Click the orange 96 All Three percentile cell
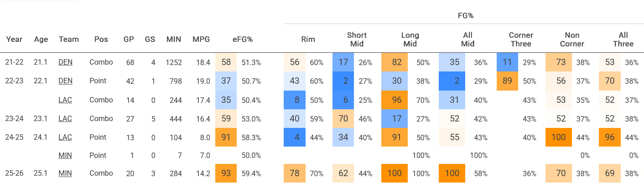Screen dimensions: 644x188 click(609, 137)
